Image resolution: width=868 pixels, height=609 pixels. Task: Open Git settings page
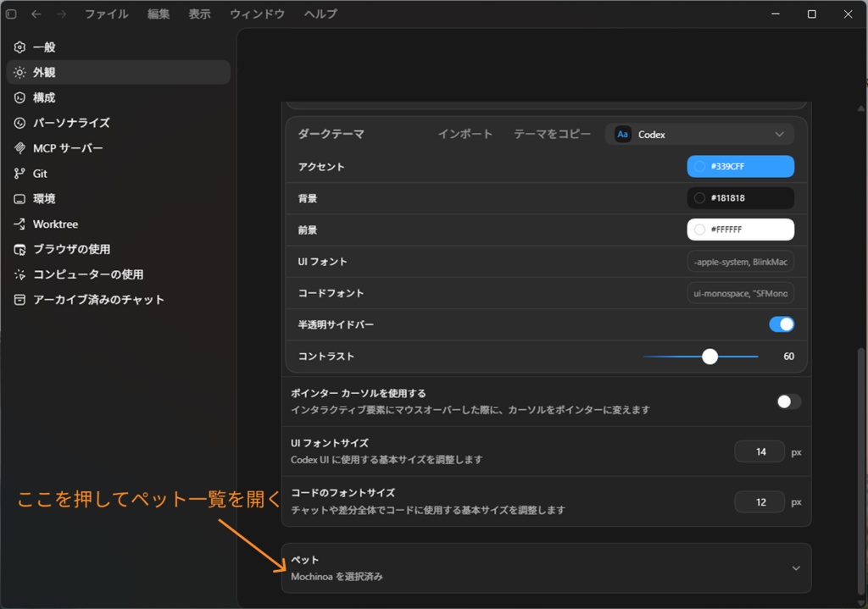pyautogui.click(x=119, y=174)
